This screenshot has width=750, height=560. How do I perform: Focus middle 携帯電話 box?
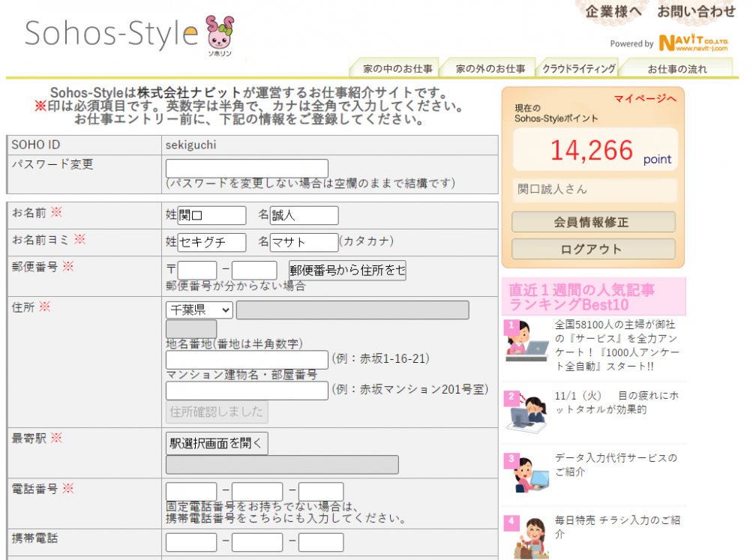coord(257,542)
